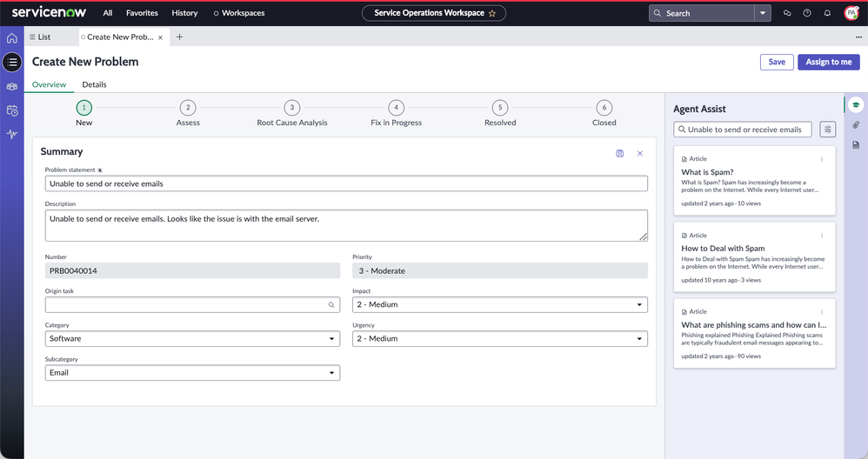This screenshot has height=459, width=868.
Task: Switch to the List tab
Action: pyautogui.click(x=40, y=37)
